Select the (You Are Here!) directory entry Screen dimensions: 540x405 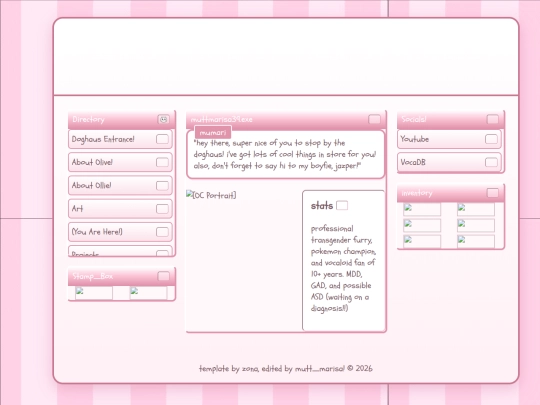tap(120, 232)
